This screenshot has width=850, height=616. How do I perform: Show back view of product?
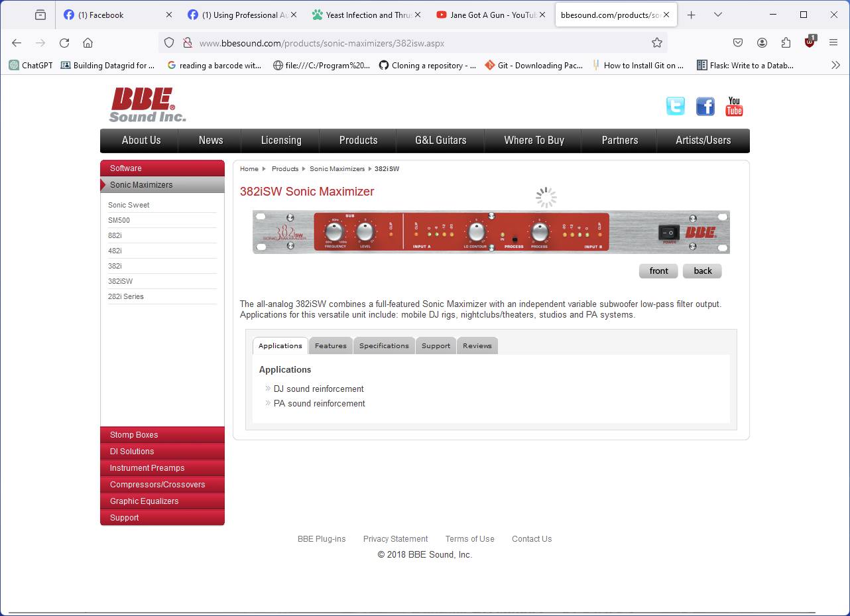tap(702, 271)
